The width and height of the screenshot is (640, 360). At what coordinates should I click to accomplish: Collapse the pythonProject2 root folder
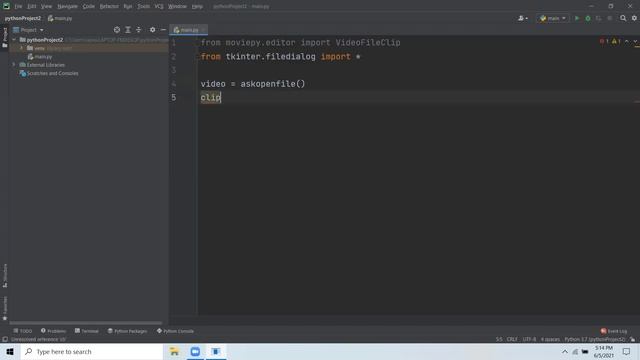pyautogui.click(x=15, y=40)
